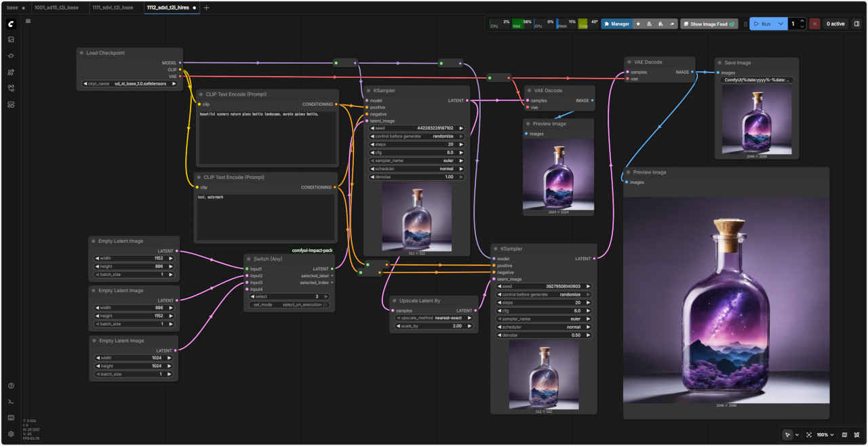Toggle the right side panel icon

tap(856, 24)
